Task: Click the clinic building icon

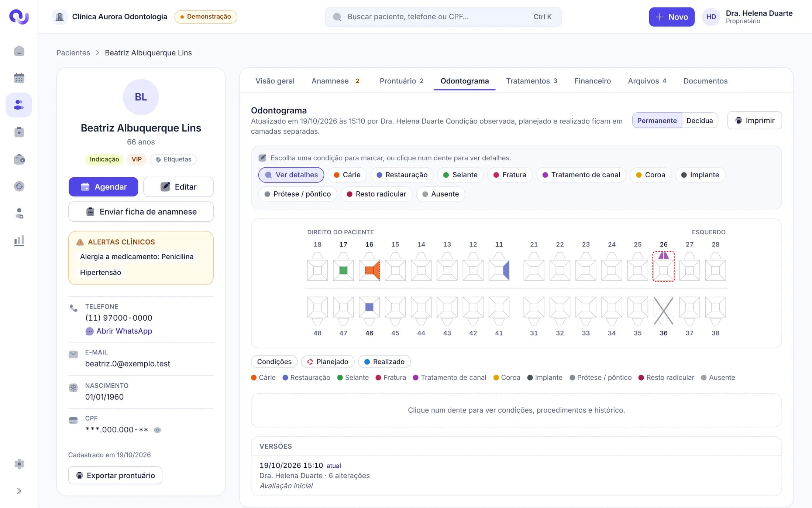Action: click(x=60, y=17)
